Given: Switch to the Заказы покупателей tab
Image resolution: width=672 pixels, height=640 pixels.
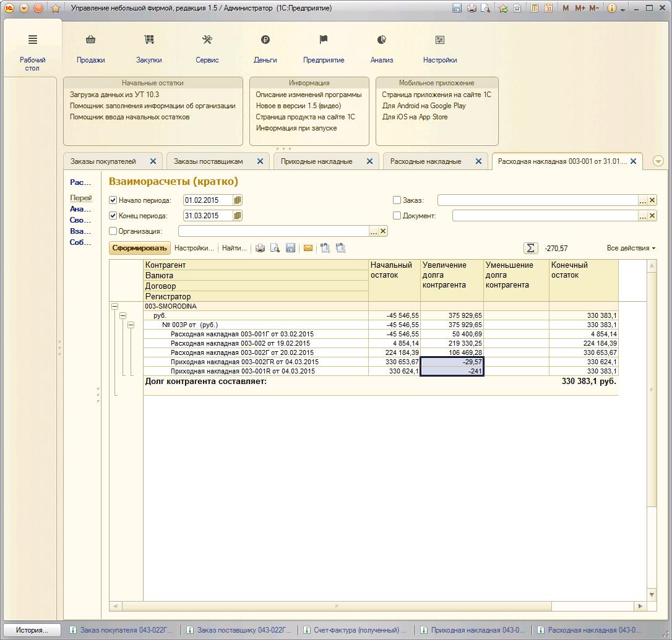Looking at the screenshot, I should (x=103, y=161).
